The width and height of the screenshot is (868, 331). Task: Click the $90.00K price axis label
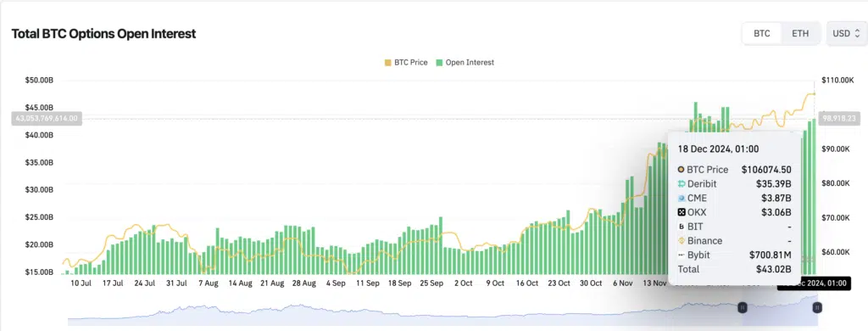[836, 149]
